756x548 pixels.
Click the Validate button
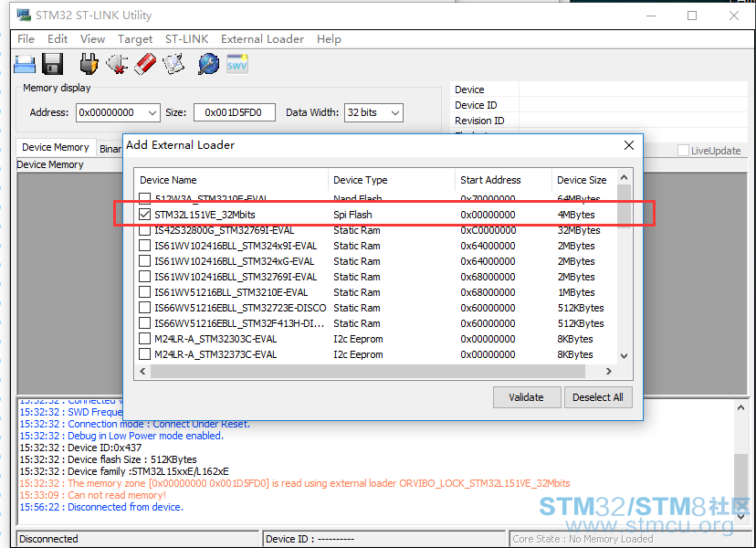point(527,397)
